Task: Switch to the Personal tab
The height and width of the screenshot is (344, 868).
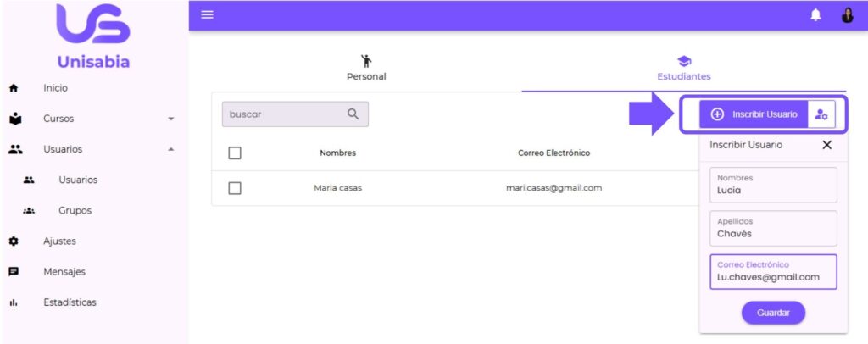Action: [x=366, y=68]
